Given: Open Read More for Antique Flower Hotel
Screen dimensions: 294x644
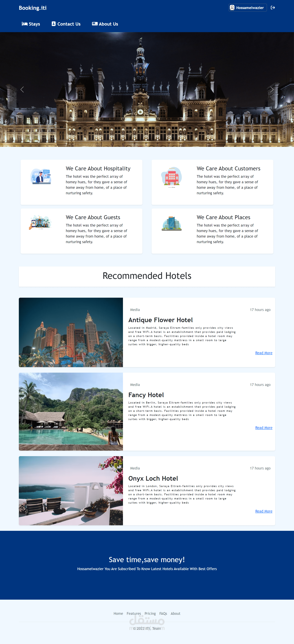Looking at the screenshot, I should (264, 353).
